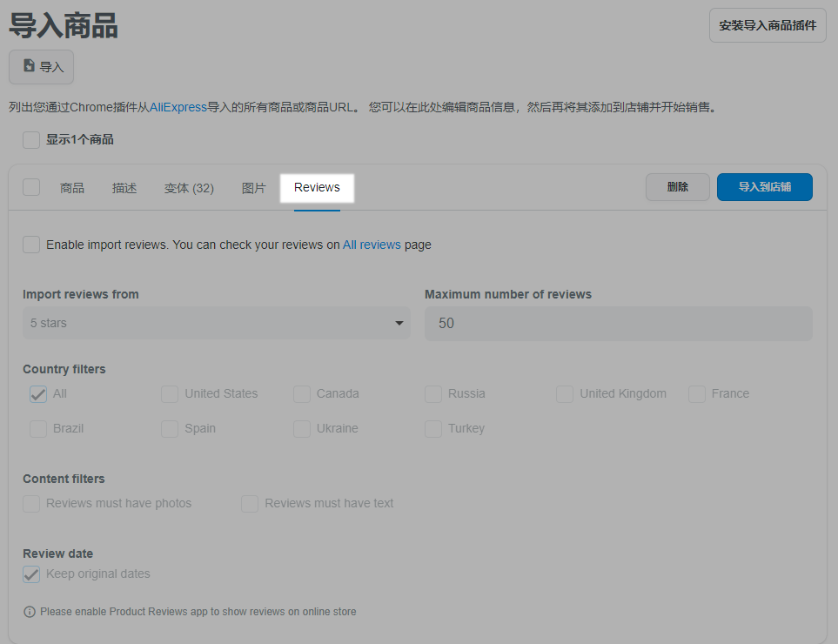
Task: Switch to the Reviews tab
Action: tap(317, 188)
